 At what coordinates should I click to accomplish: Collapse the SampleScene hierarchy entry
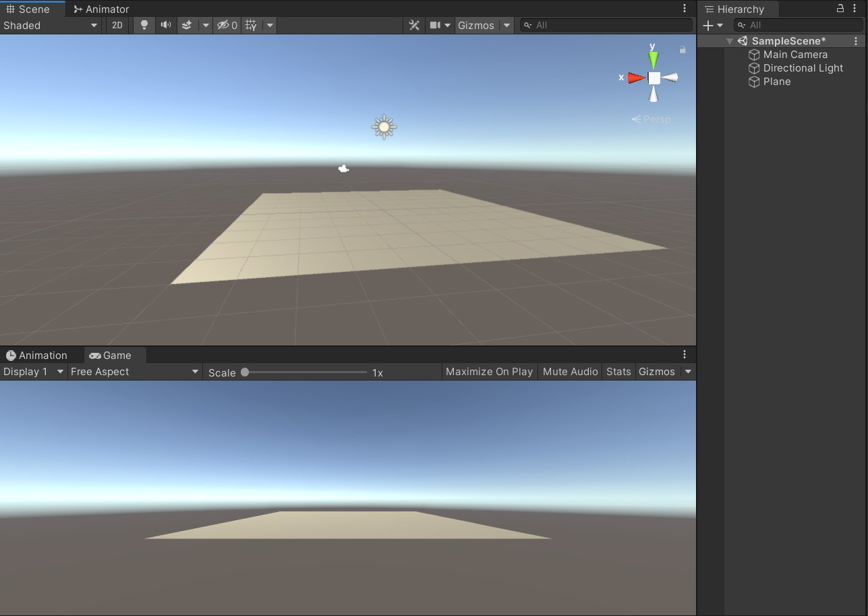[x=729, y=40]
